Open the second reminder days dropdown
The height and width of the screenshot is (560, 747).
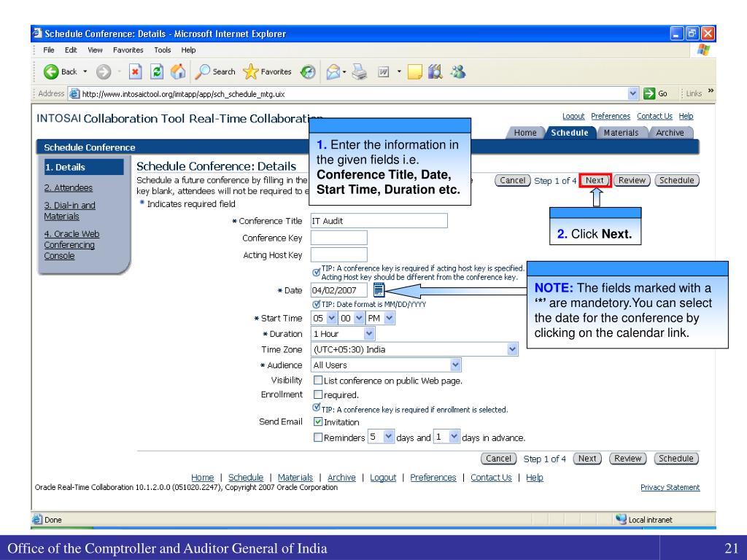point(454,436)
